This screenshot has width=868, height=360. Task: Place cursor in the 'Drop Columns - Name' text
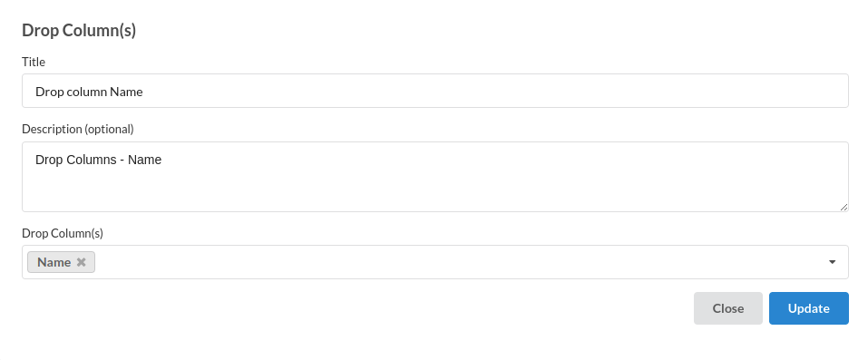(99, 161)
